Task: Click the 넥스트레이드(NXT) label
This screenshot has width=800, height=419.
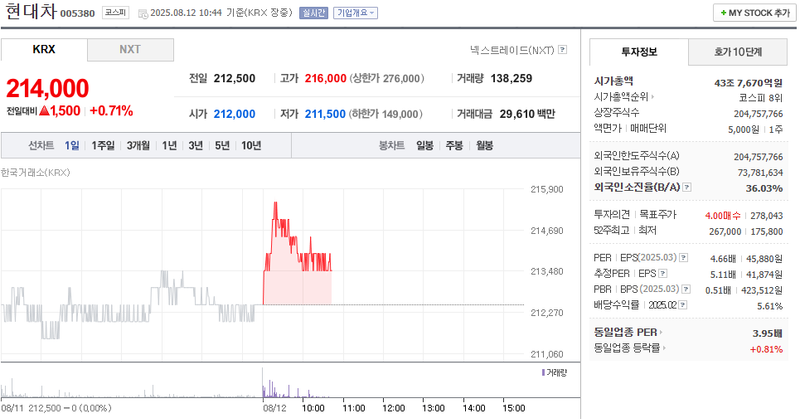Action: (512, 50)
